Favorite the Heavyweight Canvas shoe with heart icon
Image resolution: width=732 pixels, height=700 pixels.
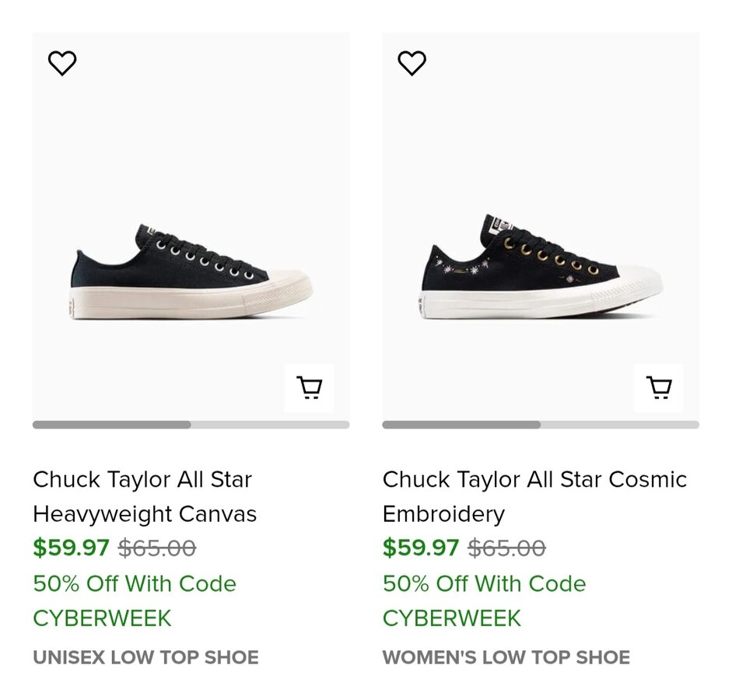(x=62, y=63)
